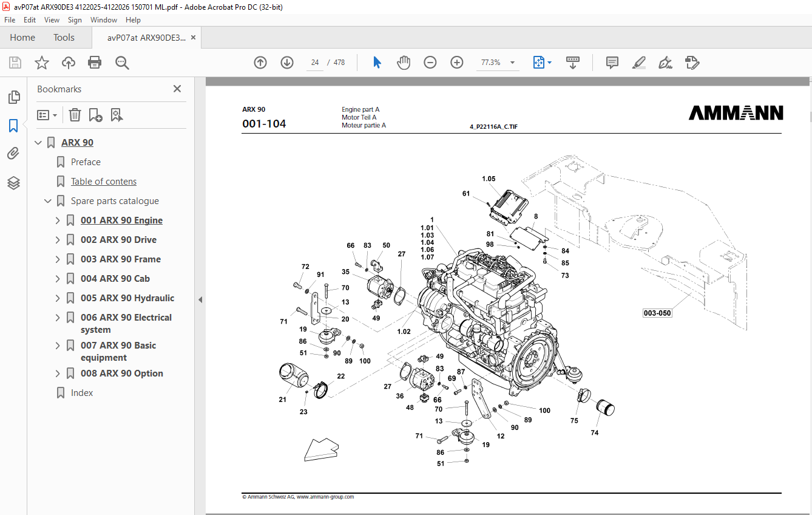Screen dimensions: 812x515
Task: Activate the Hand pan tool
Action: pos(404,63)
